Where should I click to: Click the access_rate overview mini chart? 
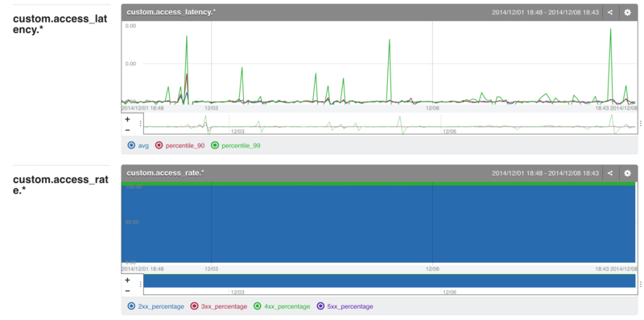point(390,285)
